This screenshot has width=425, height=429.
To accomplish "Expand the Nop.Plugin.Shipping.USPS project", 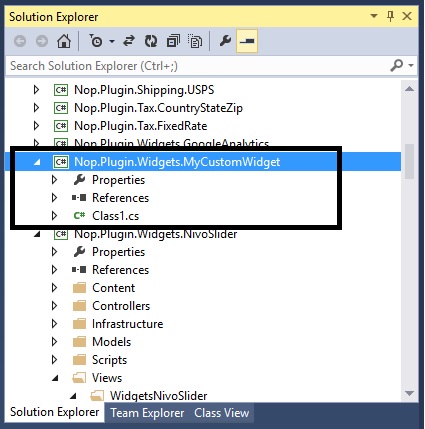I will 36,90.
